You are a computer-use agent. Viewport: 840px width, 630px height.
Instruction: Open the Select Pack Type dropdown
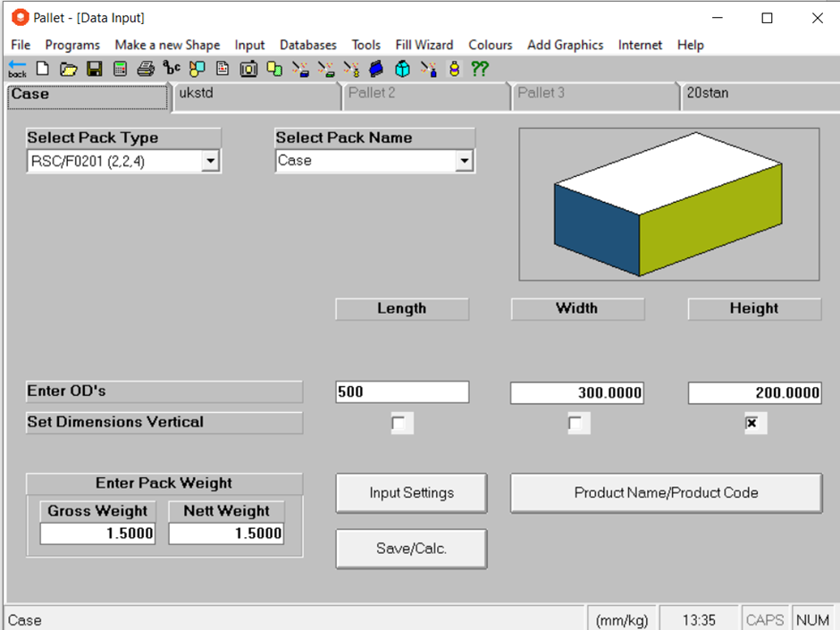(x=212, y=161)
